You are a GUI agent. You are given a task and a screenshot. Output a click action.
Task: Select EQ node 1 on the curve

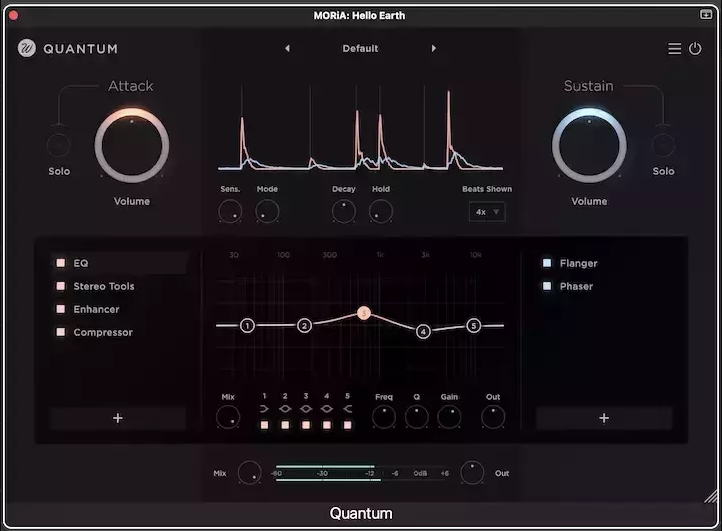tap(247, 326)
